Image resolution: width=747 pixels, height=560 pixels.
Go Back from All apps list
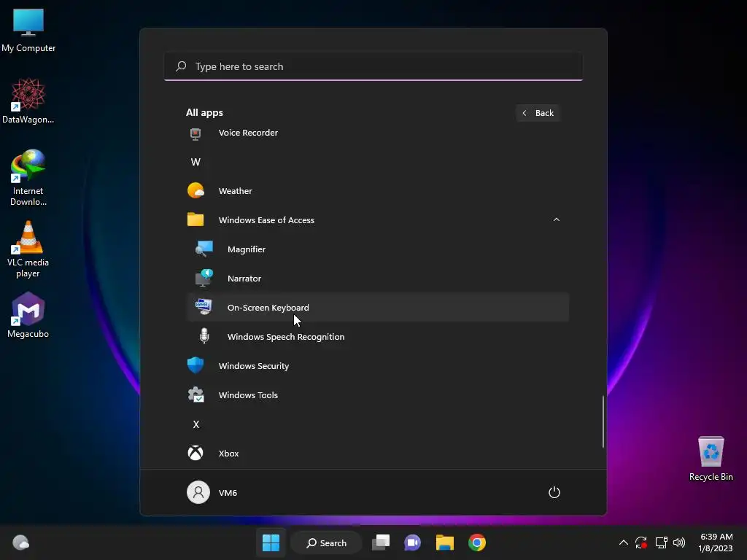click(x=538, y=113)
